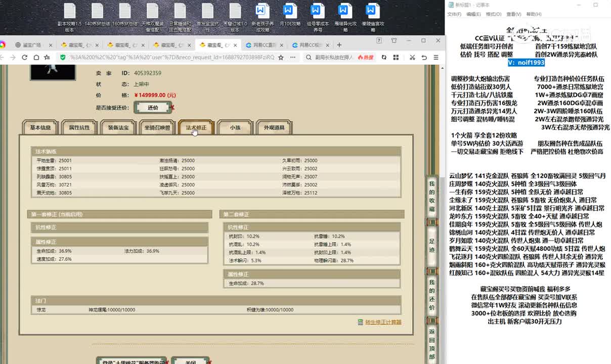Click the favorites star left of address bar
Viewport: 611px width, 364px height.
[47, 58]
